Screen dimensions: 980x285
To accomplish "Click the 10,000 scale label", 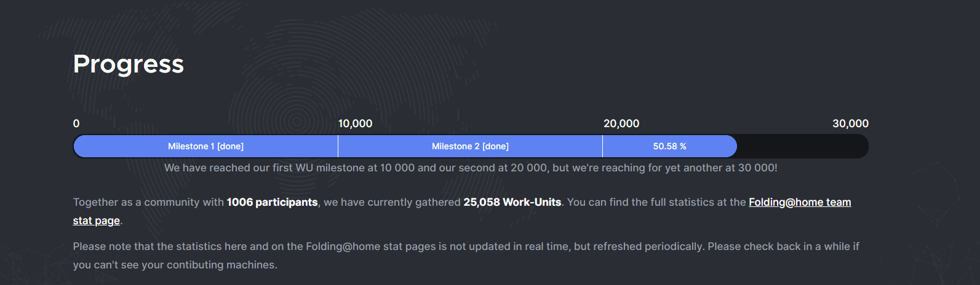I will [355, 123].
